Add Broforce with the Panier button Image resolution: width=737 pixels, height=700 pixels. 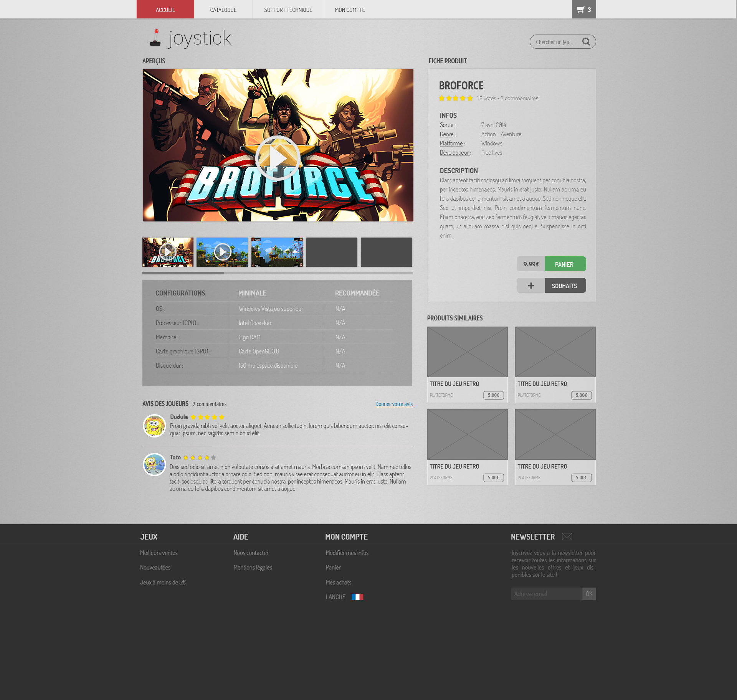click(x=565, y=264)
